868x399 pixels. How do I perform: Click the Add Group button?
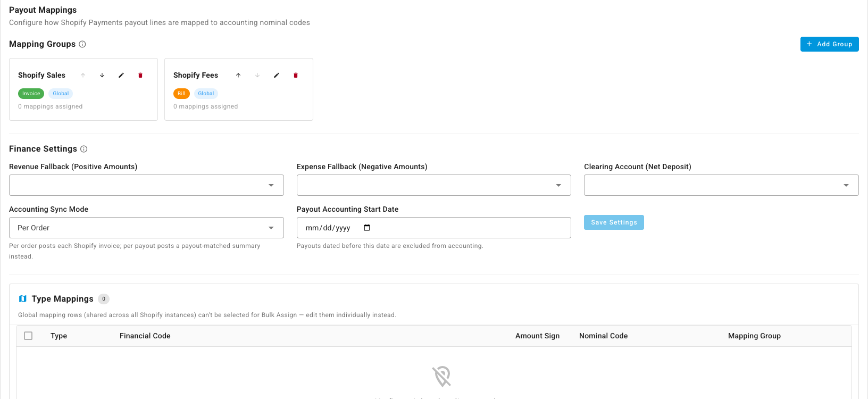pyautogui.click(x=830, y=44)
